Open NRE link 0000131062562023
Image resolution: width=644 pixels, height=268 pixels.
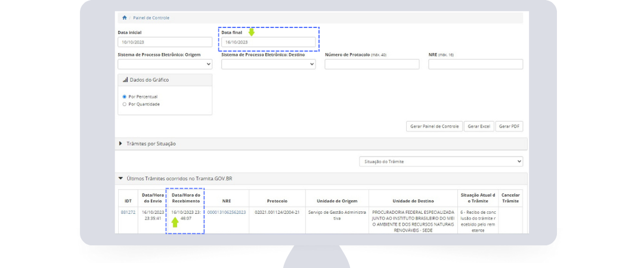pyautogui.click(x=226, y=212)
